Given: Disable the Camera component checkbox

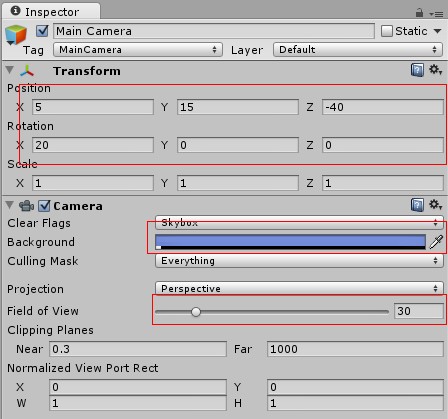Looking at the screenshot, I should [44, 206].
